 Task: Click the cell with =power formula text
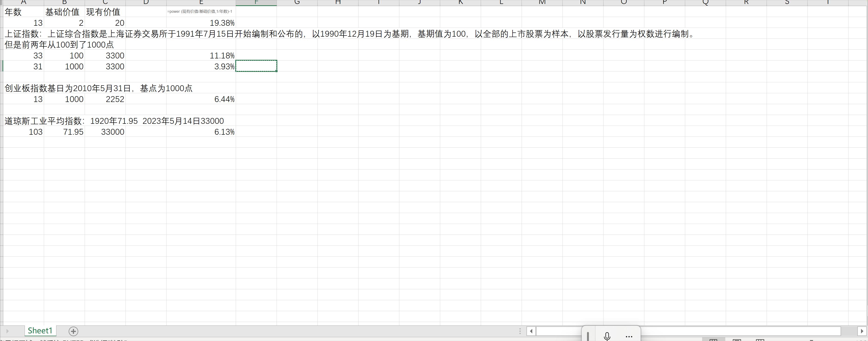click(x=201, y=12)
